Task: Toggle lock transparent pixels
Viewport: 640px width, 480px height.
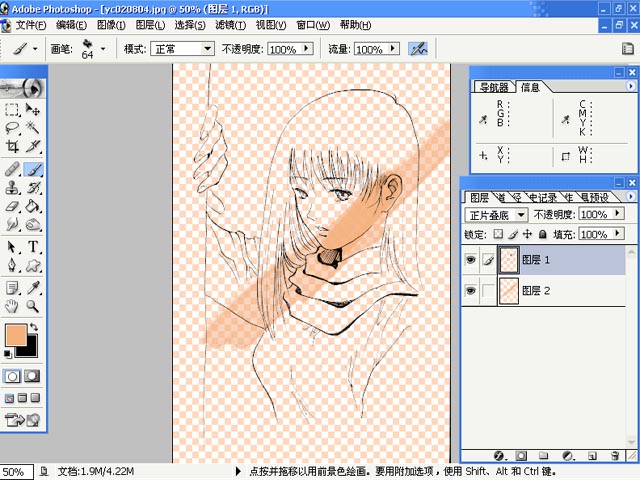Action: [498, 234]
